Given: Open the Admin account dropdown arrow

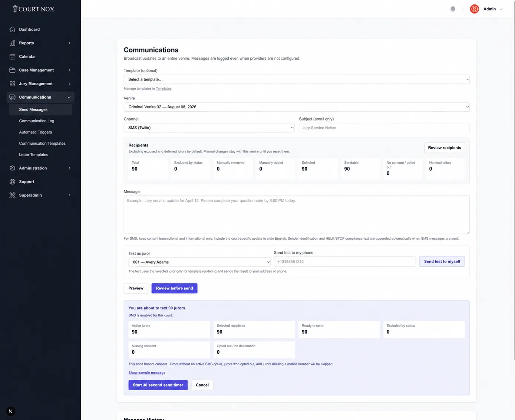Looking at the screenshot, I should pos(501,9).
